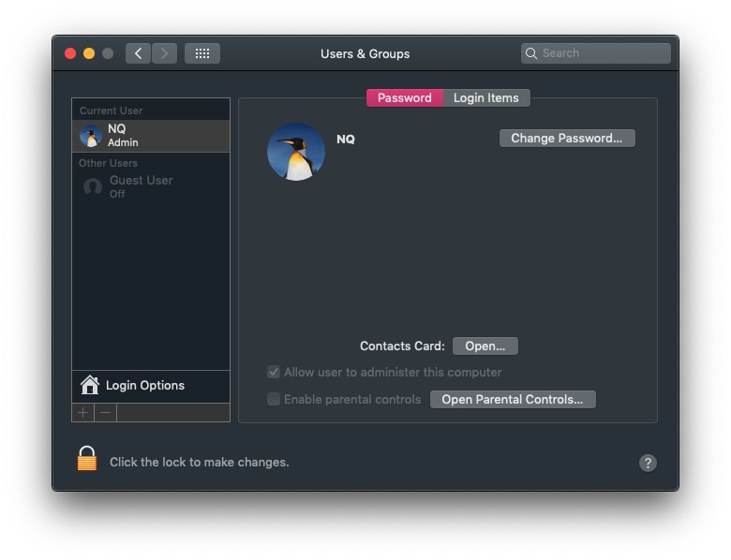731x560 pixels.
Task: Show all preferences grid icon
Action: [202, 53]
